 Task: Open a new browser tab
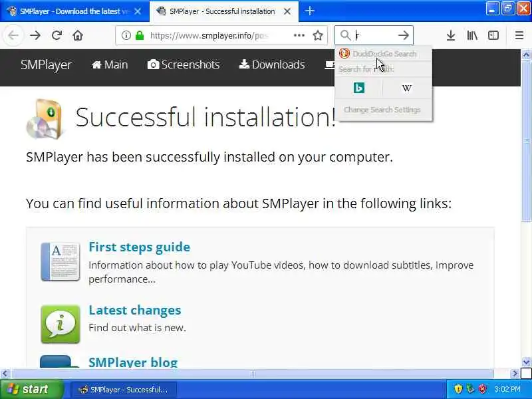309,11
